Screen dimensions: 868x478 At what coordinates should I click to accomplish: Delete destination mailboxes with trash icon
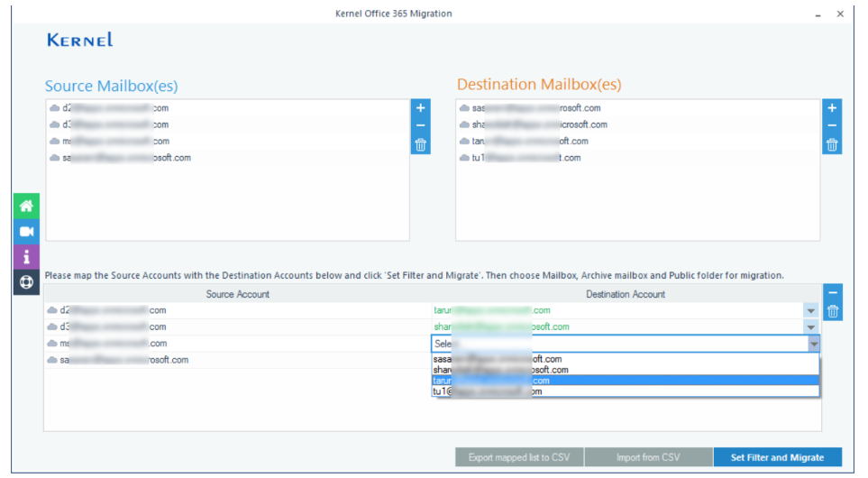[832, 145]
